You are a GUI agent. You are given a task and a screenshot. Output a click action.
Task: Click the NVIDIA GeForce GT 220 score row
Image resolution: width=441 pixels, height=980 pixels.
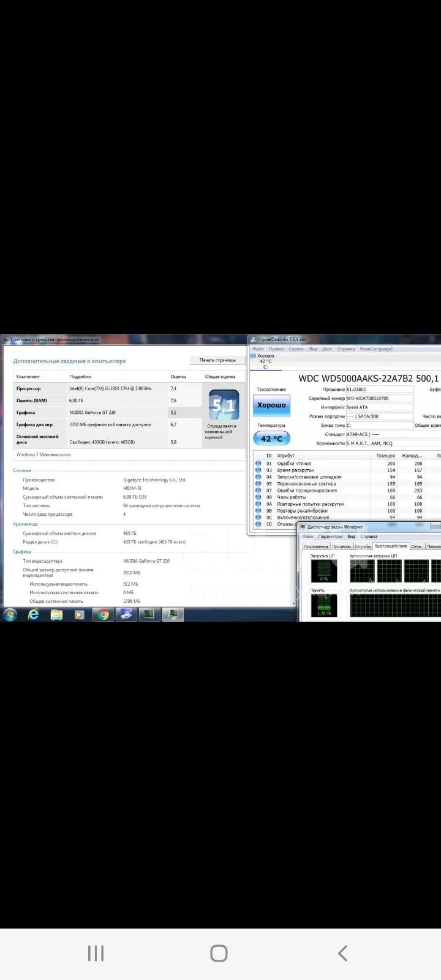click(107, 413)
